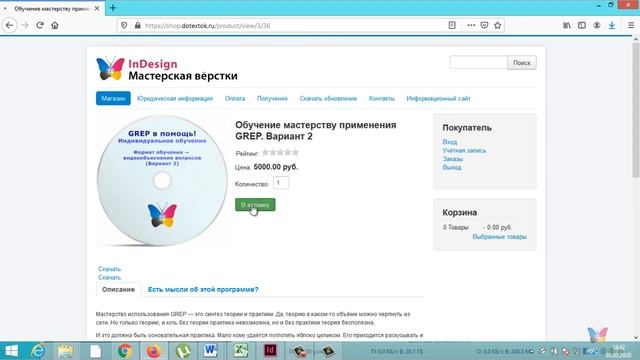Click the green В корзину button
This screenshot has height=360, width=640.
click(255, 204)
